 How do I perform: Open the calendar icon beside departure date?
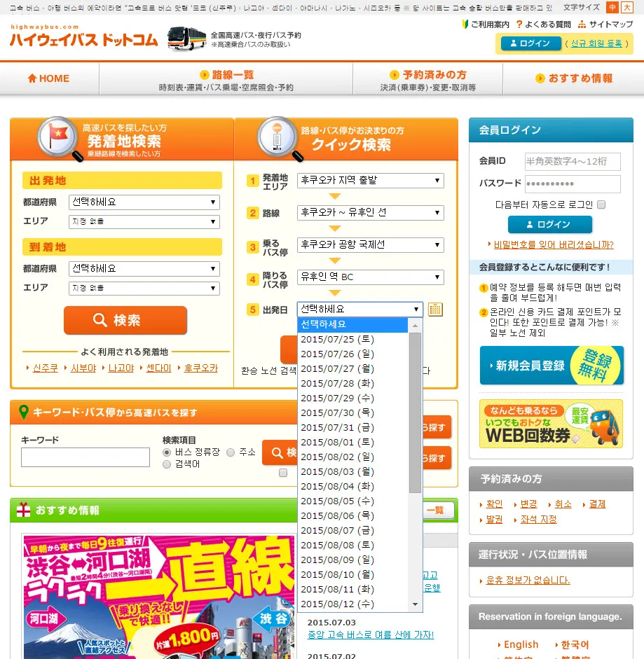[x=435, y=310]
